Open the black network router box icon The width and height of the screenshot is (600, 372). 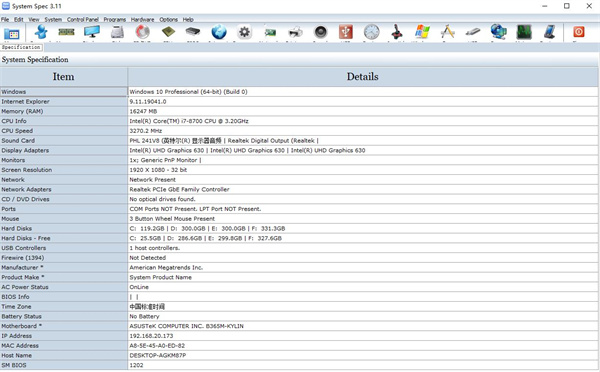(x=193, y=31)
